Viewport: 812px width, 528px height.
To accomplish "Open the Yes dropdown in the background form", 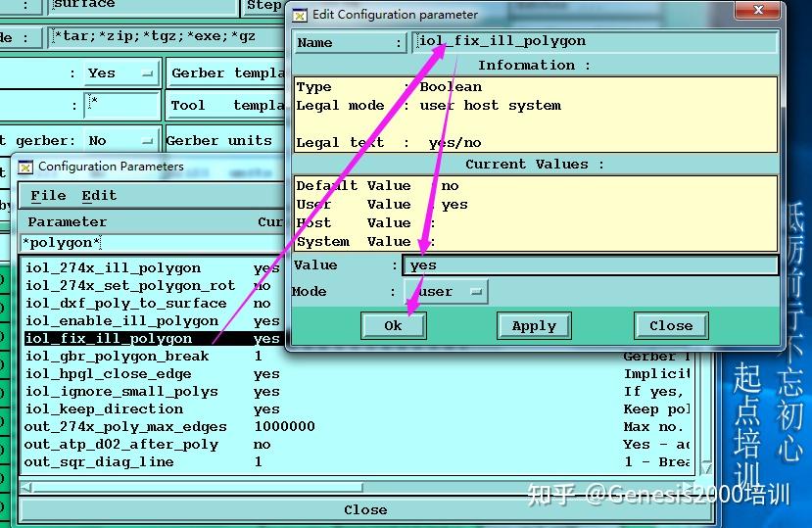I will click(x=120, y=73).
